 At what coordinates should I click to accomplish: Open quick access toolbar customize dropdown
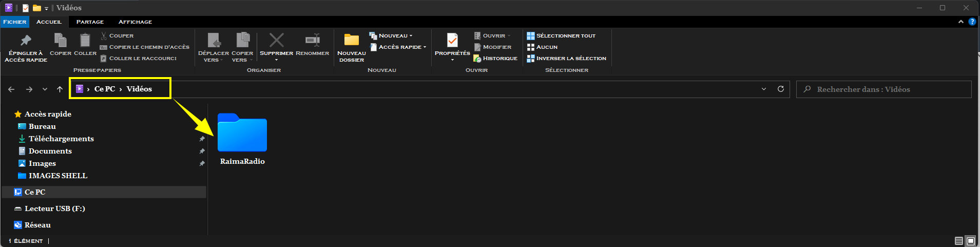coord(46,8)
